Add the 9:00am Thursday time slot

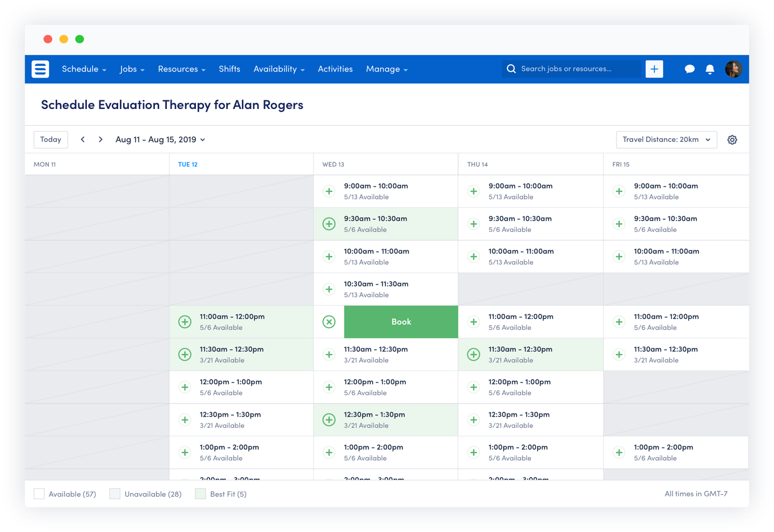tap(473, 191)
